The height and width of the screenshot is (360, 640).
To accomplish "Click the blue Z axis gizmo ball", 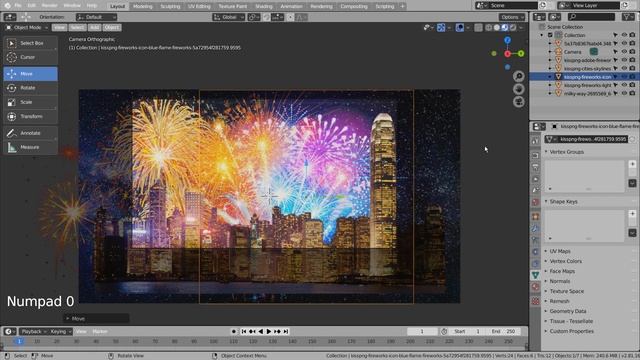I will click(507, 40).
